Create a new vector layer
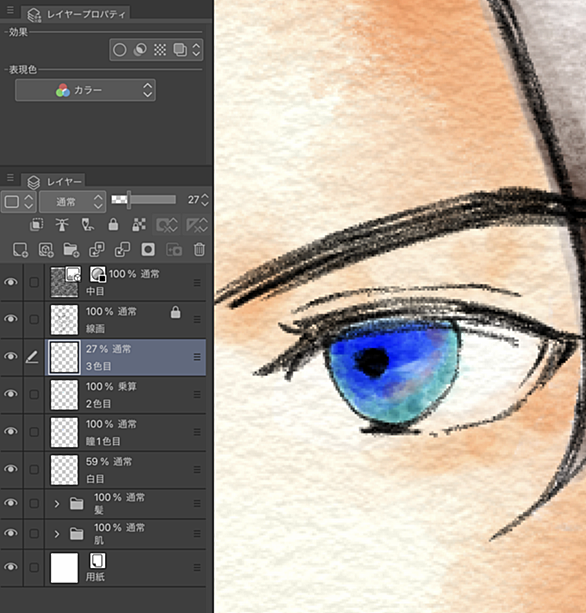The image size is (586, 613). tap(46, 249)
